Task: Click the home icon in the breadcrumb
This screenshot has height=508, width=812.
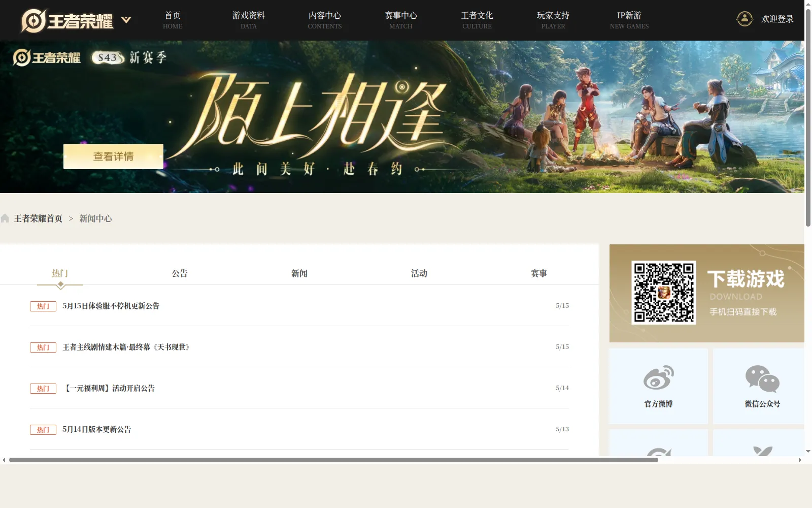Action: pos(5,218)
